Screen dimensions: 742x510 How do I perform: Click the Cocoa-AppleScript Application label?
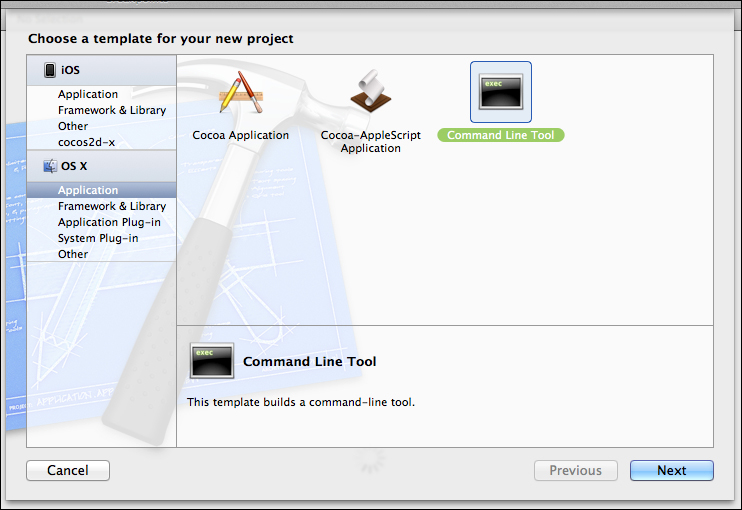pos(371,141)
